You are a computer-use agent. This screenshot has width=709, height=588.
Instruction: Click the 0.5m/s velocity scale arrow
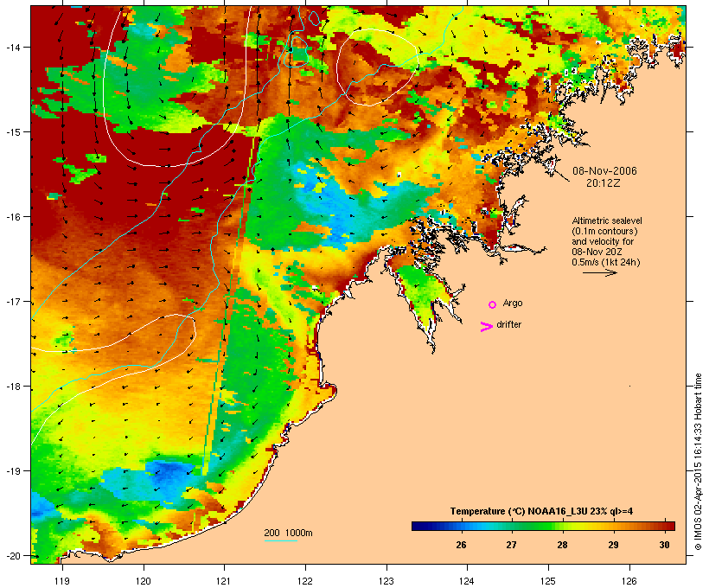click(599, 272)
